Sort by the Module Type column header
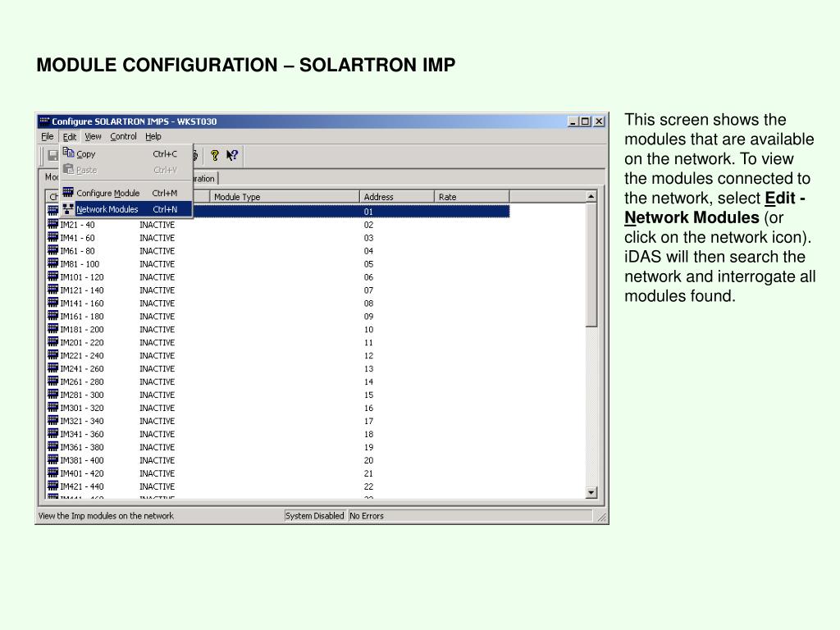The height and width of the screenshot is (630, 840). click(284, 197)
